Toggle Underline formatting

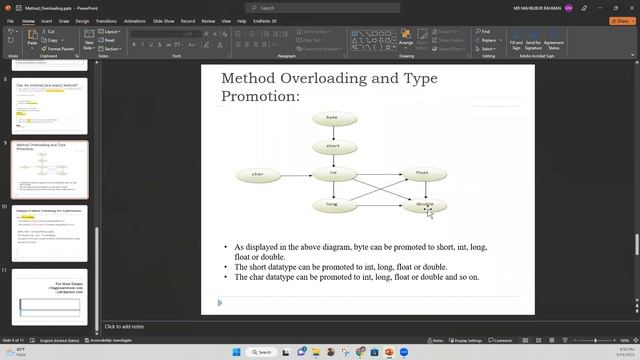(151, 45)
